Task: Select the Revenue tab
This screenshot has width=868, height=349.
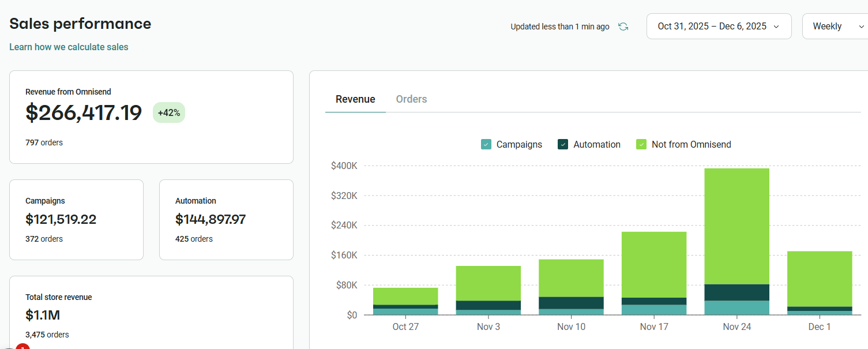Action: coord(355,99)
